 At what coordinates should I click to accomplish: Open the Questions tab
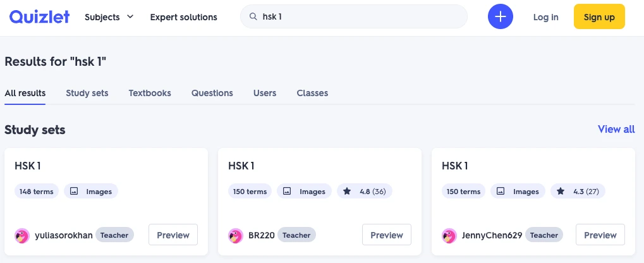[x=212, y=94]
